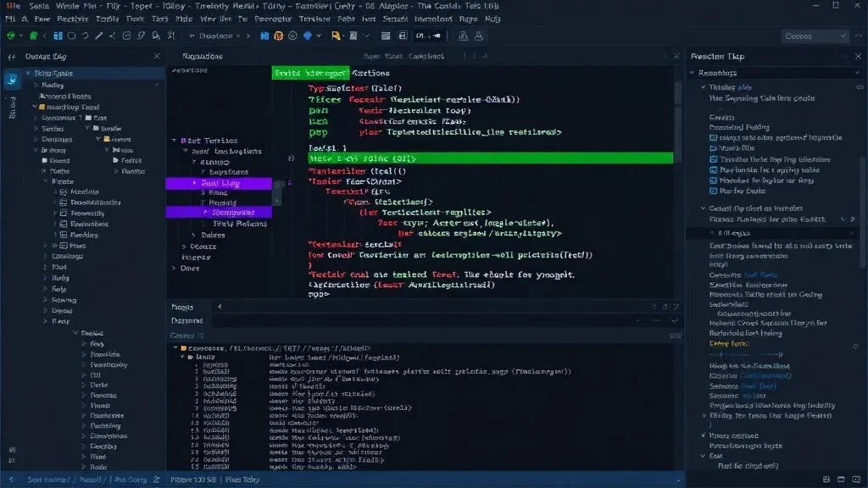Toggle the fourth checkbox in the right panel list

pyautogui.click(x=713, y=169)
